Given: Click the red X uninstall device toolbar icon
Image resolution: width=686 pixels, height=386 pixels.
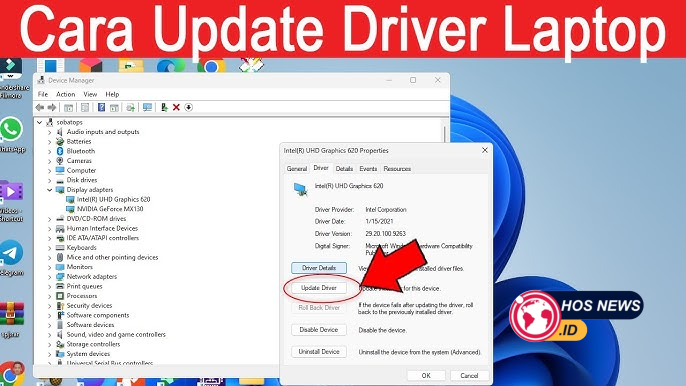Looking at the screenshot, I should [x=176, y=107].
